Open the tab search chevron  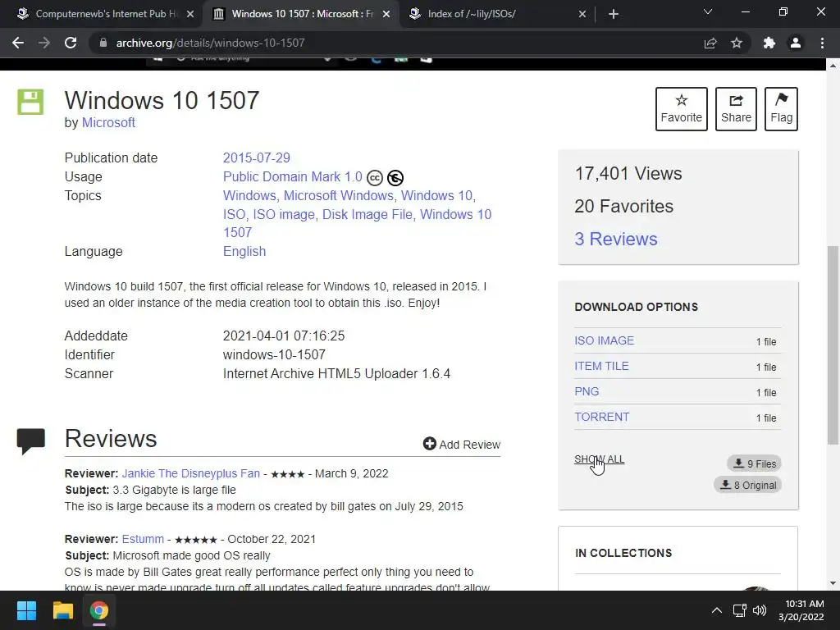coord(708,11)
